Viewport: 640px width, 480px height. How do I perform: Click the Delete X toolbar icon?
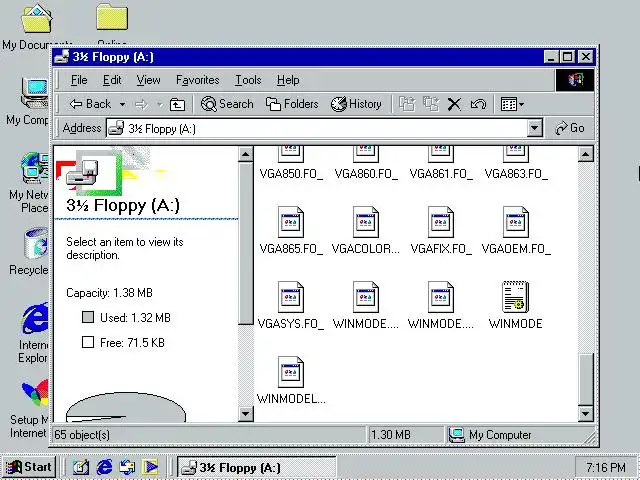click(454, 104)
